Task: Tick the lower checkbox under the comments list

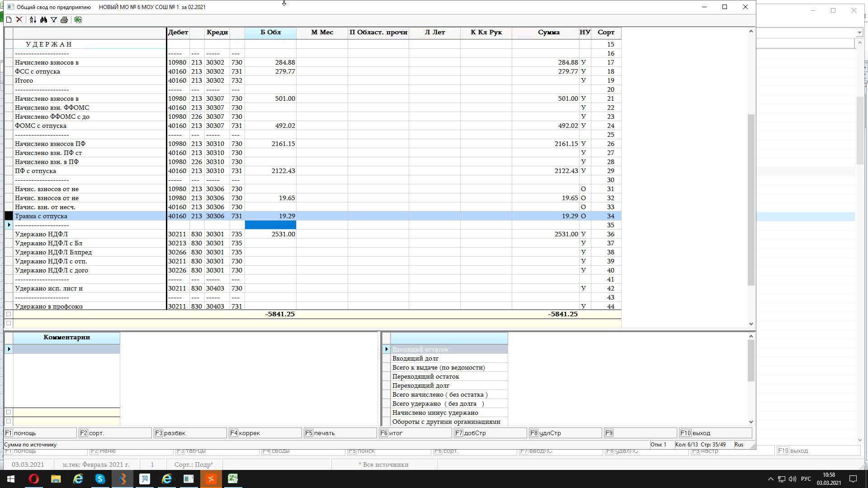Action: pos(9,421)
